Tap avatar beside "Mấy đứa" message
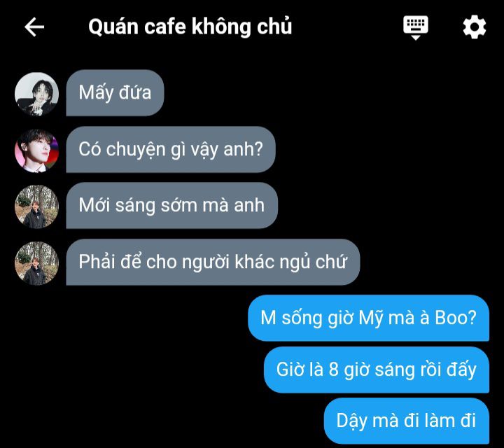This screenshot has width=504, height=448. pos(36,94)
